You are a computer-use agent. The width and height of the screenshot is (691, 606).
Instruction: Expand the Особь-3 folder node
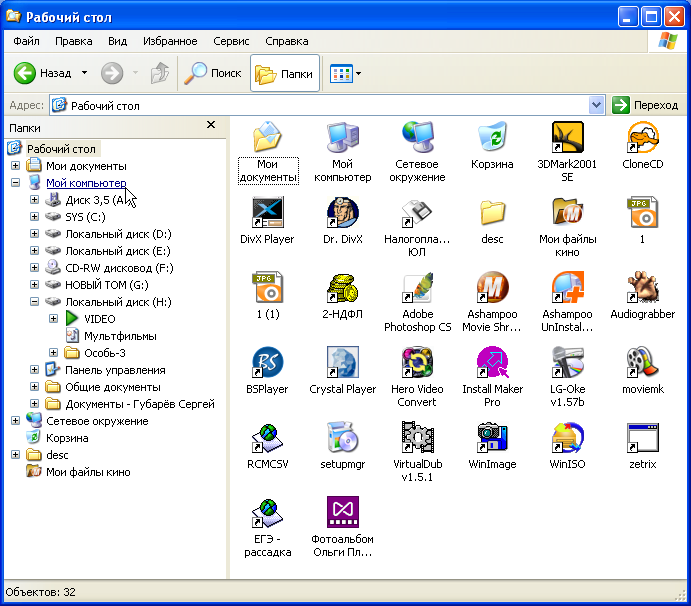point(53,352)
